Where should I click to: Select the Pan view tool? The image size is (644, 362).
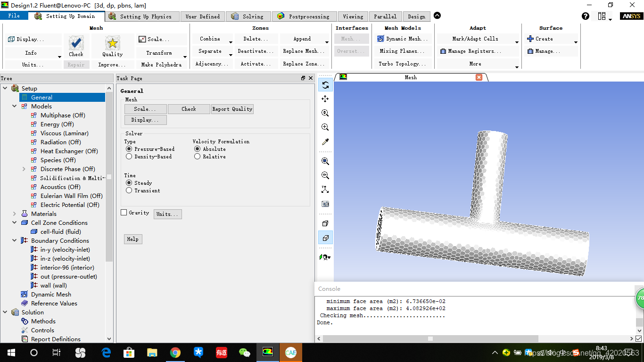(325, 99)
